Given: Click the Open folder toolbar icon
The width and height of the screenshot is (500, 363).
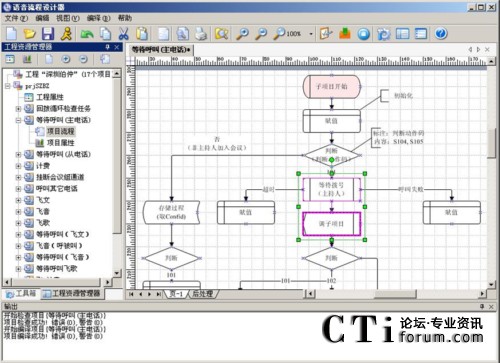Looking at the screenshot, I should [29, 34].
